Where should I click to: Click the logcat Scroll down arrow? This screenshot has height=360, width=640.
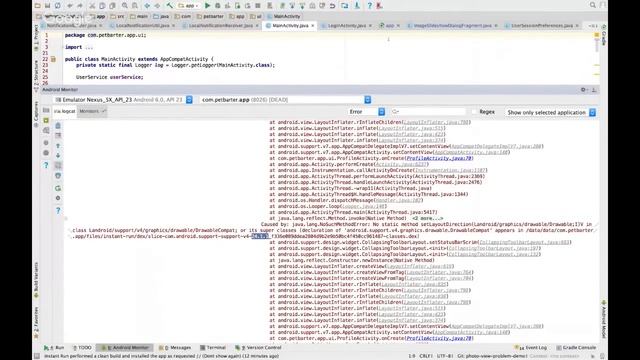tap(58, 156)
